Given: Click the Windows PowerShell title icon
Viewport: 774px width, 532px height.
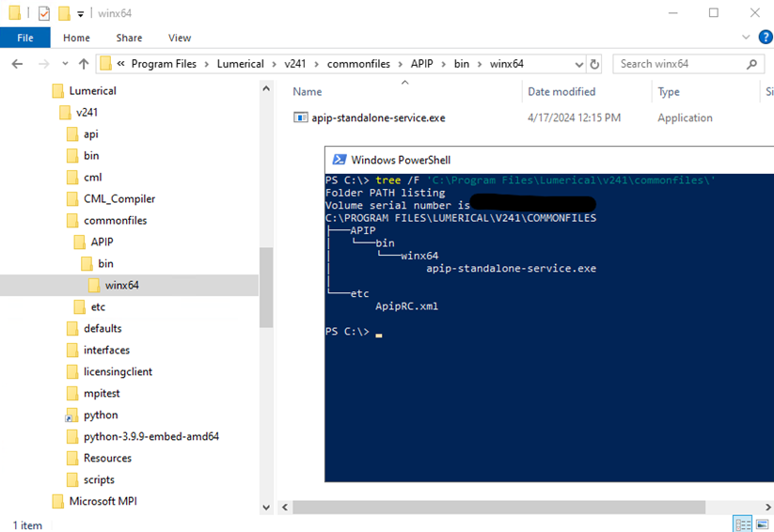Looking at the screenshot, I should (340, 160).
